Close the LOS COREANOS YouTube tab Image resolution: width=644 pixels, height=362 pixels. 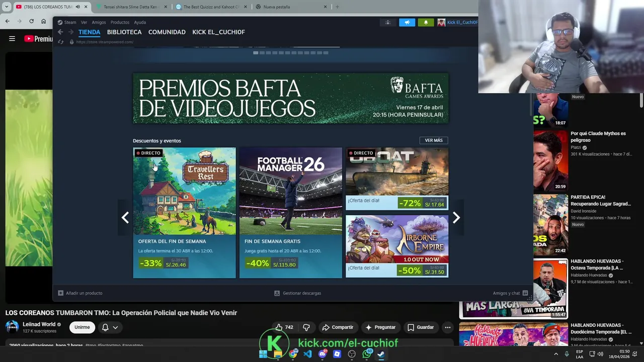click(x=86, y=7)
